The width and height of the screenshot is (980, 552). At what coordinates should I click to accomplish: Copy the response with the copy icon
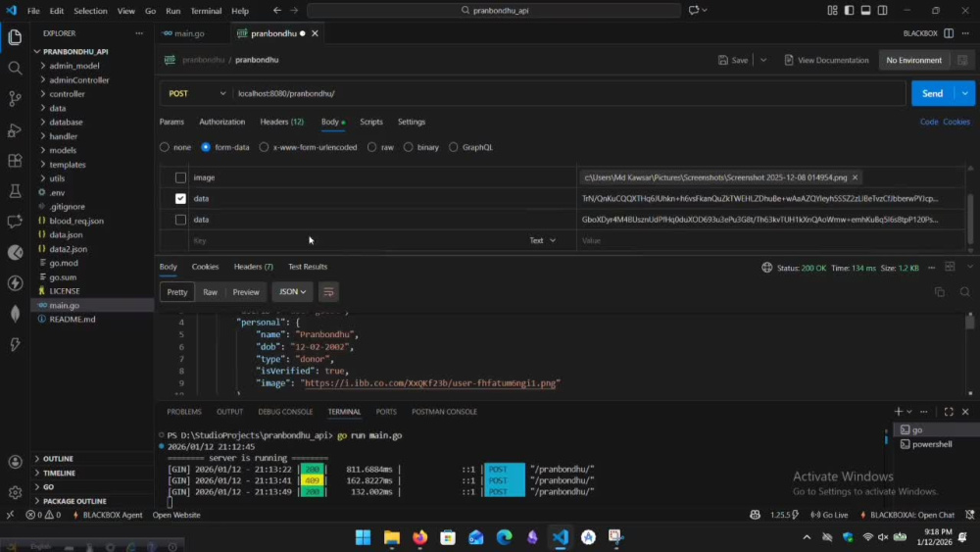[x=940, y=292]
